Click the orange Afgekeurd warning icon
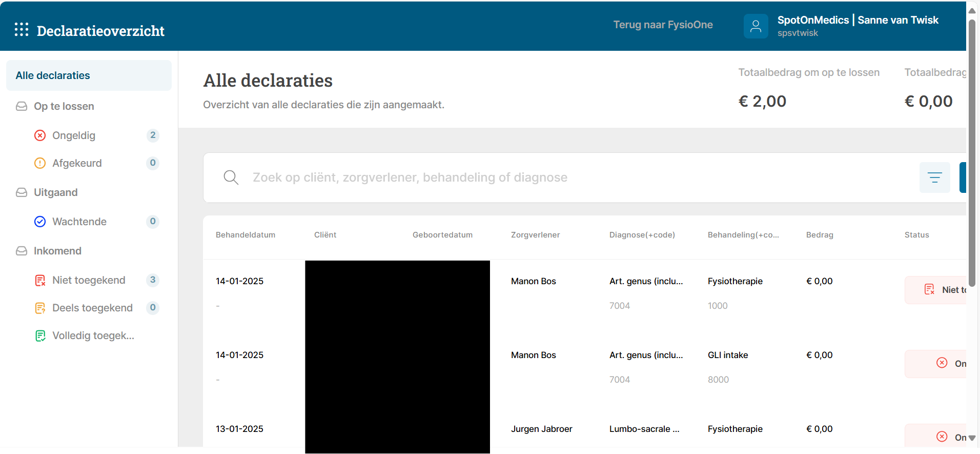980x454 pixels. click(40, 163)
